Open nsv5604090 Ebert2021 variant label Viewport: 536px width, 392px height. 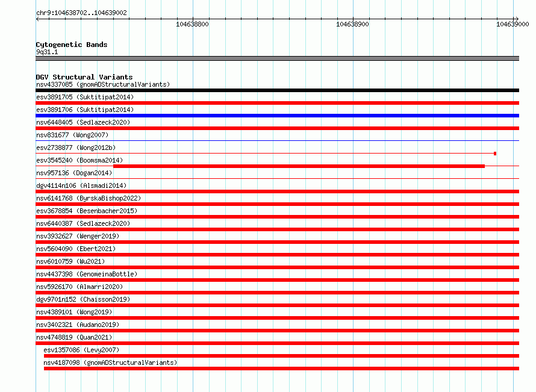tap(76, 249)
